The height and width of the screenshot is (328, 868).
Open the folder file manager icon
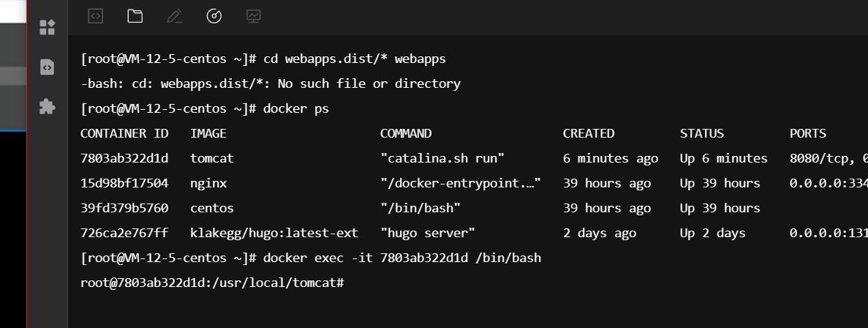(135, 16)
